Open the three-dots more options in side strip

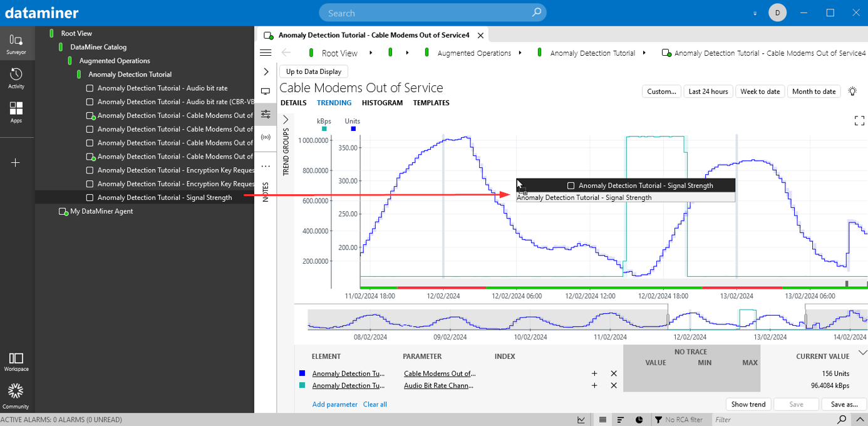pos(266,166)
